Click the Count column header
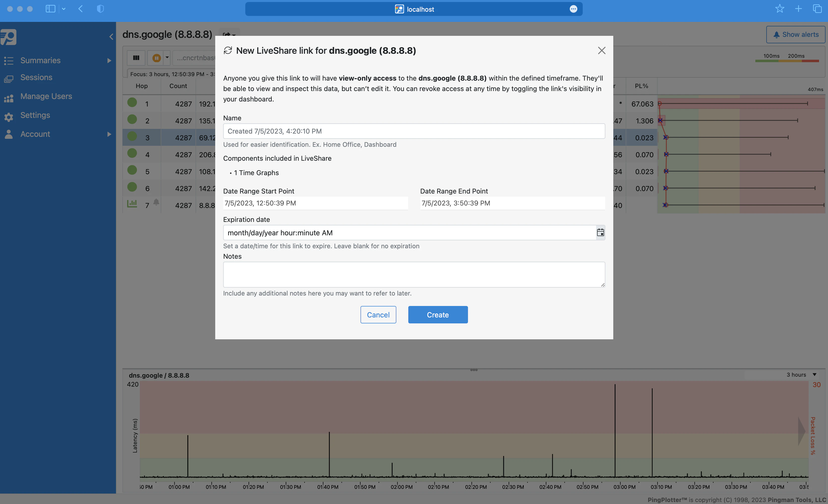Viewport: 828px width, 504px height. (178, 86)
